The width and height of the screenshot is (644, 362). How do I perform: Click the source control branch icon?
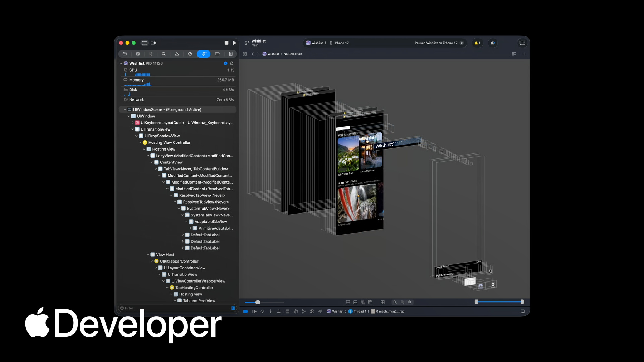247,43
